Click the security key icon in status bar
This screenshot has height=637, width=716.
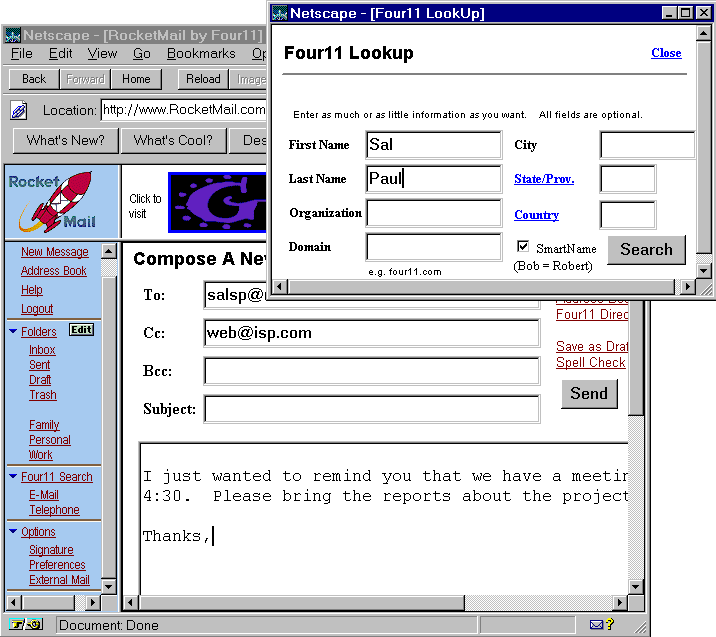(x=26, y=624)
